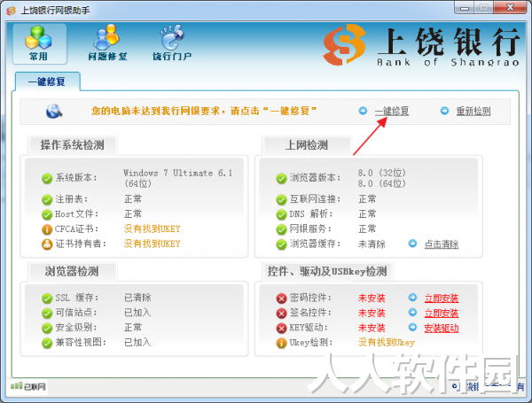
Task: Click the 已联网 status bar indicator
Action: click(x=28, y=386)
